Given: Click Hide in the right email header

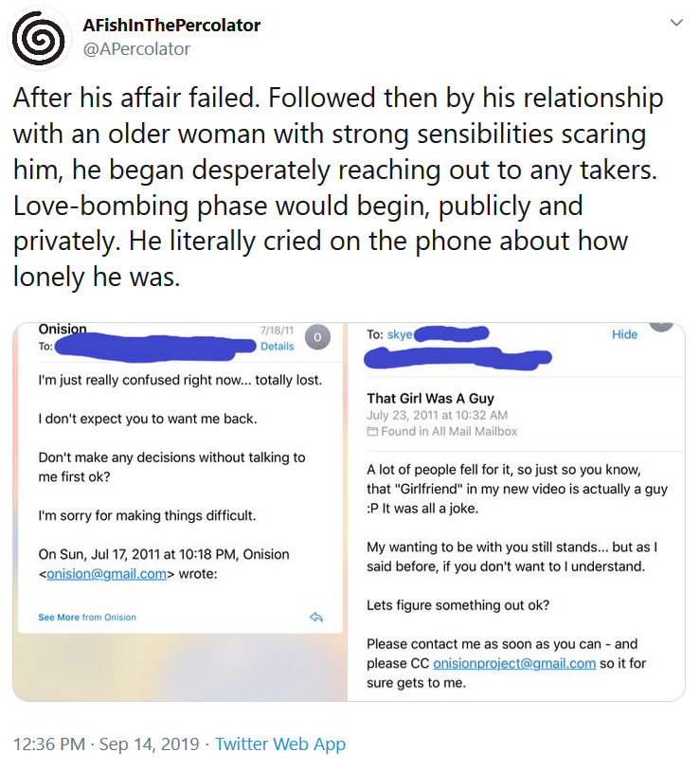Looking at the screenshot, I should click(x=624, y=334).
